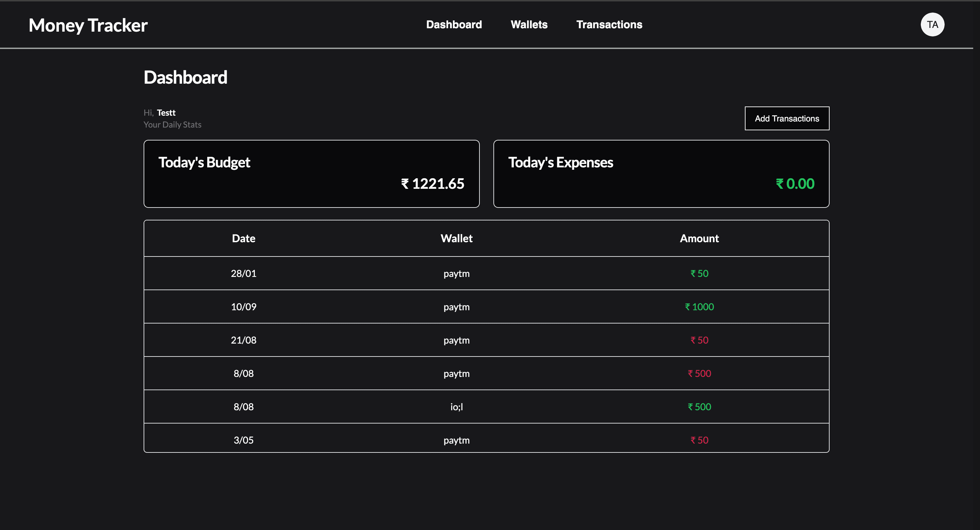Select the Today's Expenses card

[x=661, y=174]
